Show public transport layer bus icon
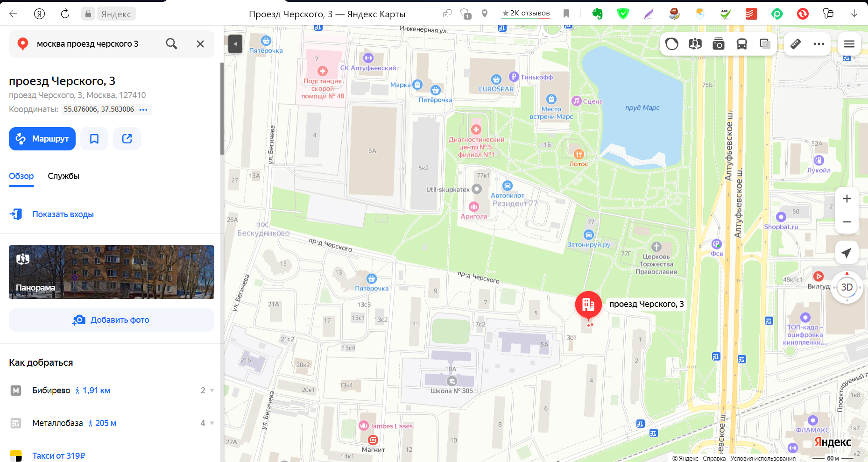 click(741, 44)
